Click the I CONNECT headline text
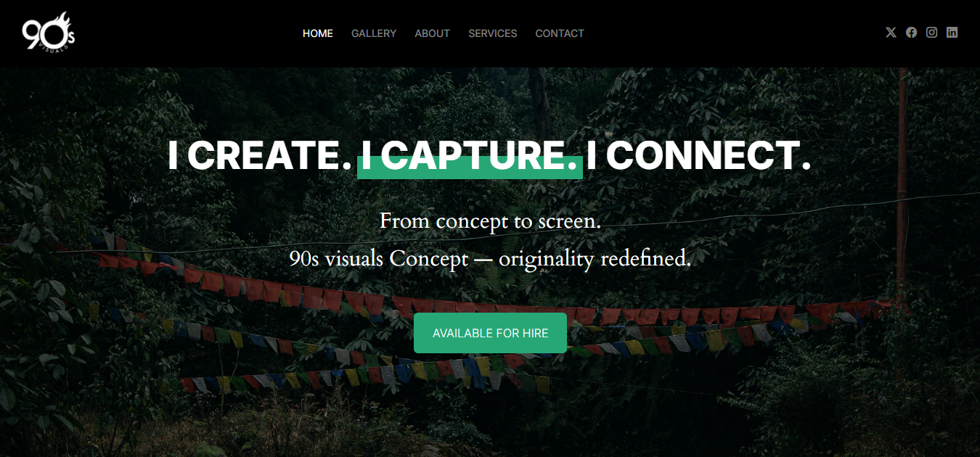Viewport: 980px width, 457px height. point(698,155)
